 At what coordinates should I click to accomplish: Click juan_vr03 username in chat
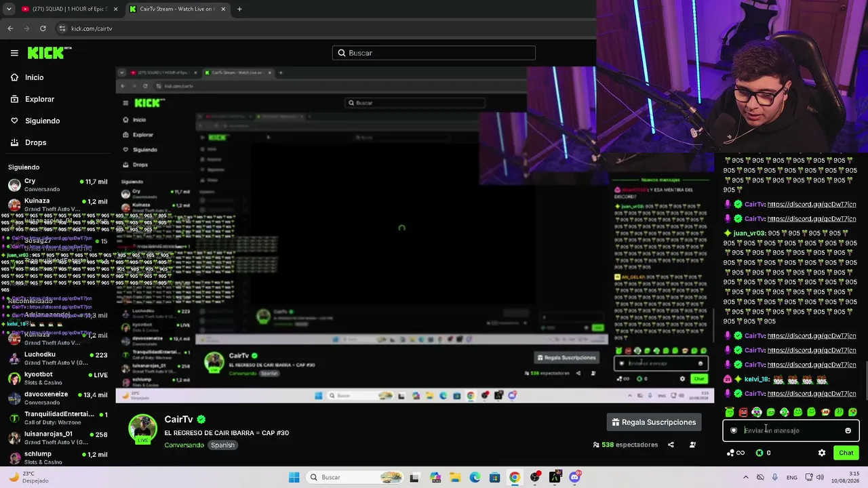pos(749,233)
